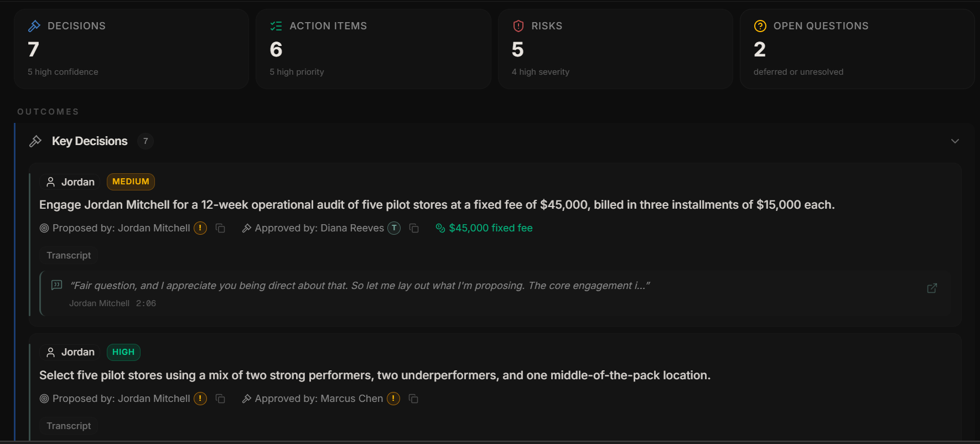This screenshot has height=444, width=980.
Task: Click the $45,000 fixed fee tag
Action: coord(484,228)
